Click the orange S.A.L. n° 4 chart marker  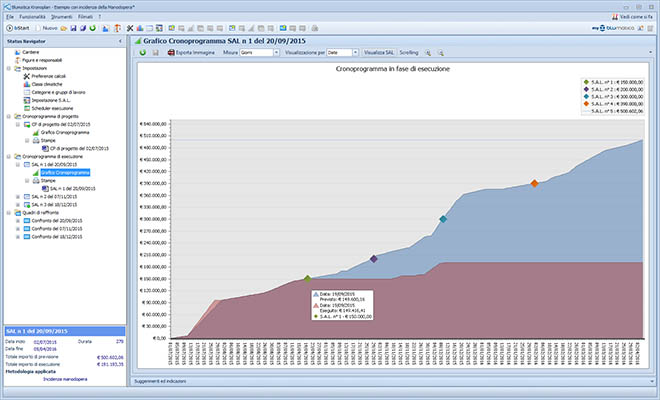[x=535, y=183]
